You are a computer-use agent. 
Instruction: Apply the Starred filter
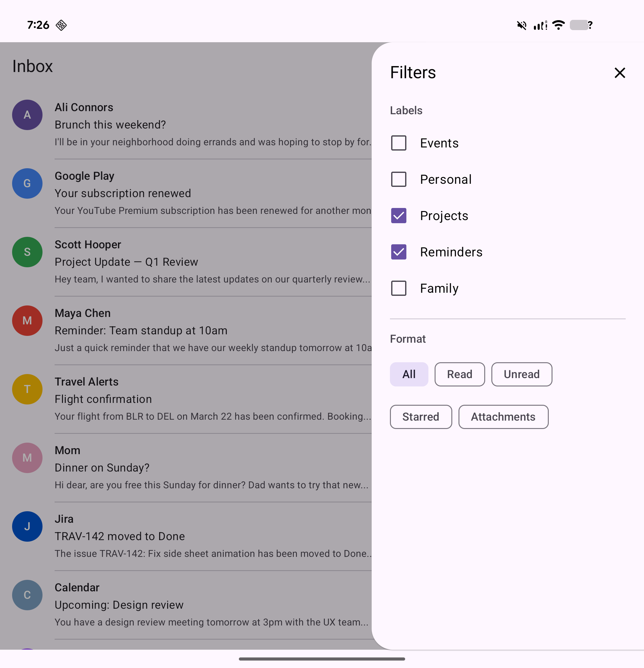coord(421,417)
